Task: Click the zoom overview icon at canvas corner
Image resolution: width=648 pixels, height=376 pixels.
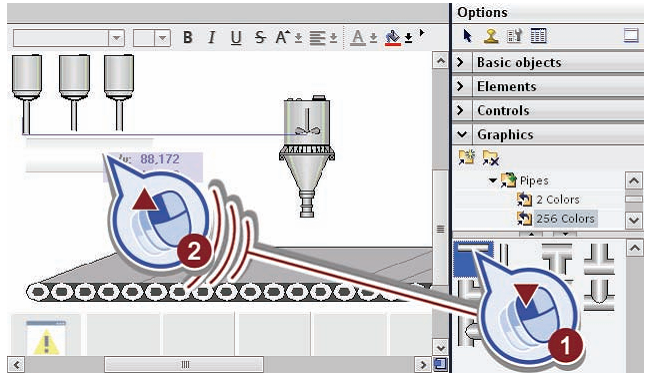Action: point(441,365)
